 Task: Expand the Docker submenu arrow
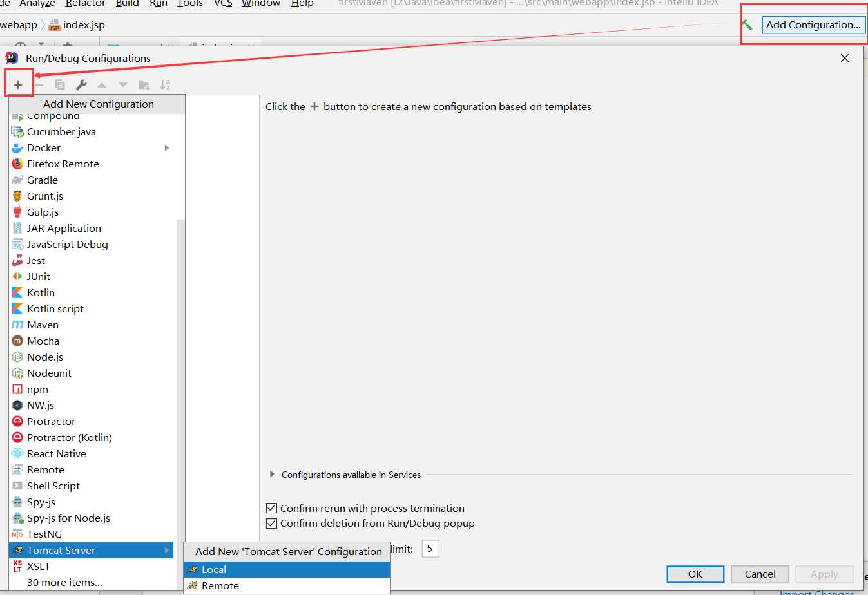tap(167, 147)
